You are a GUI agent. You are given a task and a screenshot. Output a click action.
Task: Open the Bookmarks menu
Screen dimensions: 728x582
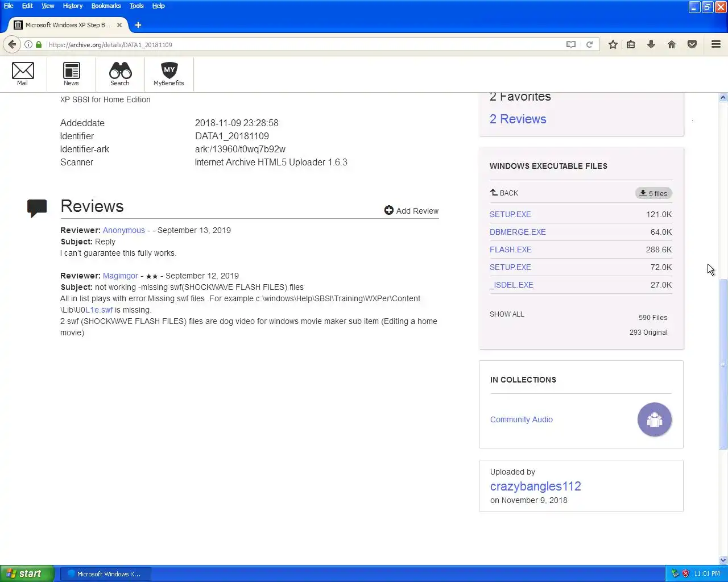[106, 6]
